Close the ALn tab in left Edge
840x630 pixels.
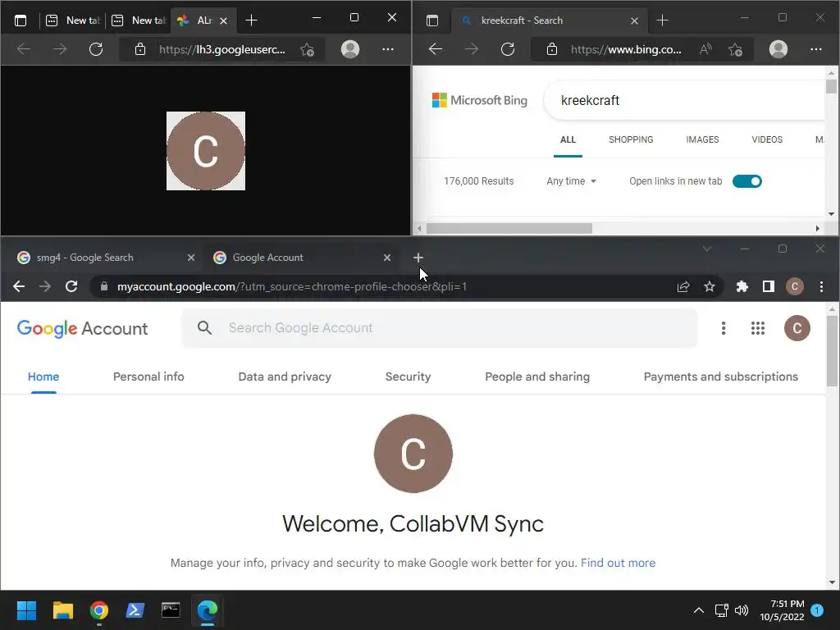tap(223, 21)
